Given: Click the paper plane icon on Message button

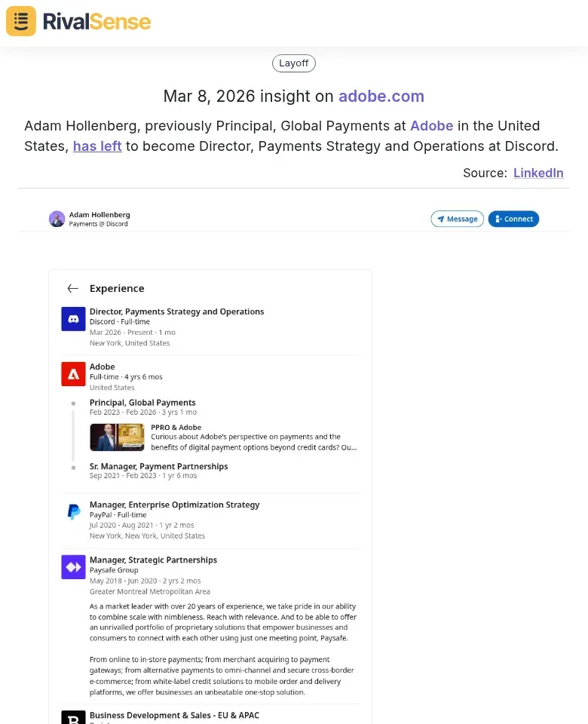Looking at the screenshot, I should (439, 219).
